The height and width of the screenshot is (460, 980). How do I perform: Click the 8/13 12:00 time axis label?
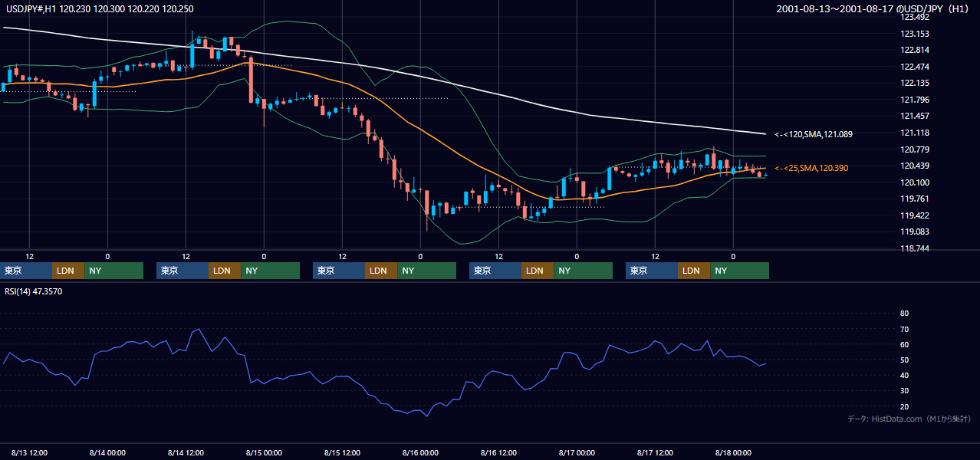[x=29, y=452]
